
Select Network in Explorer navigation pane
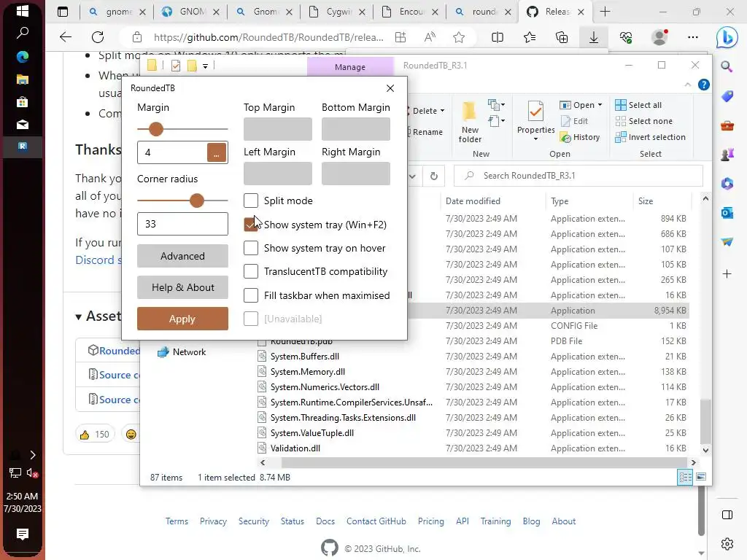pyautogui.click(x=182, y=351)
